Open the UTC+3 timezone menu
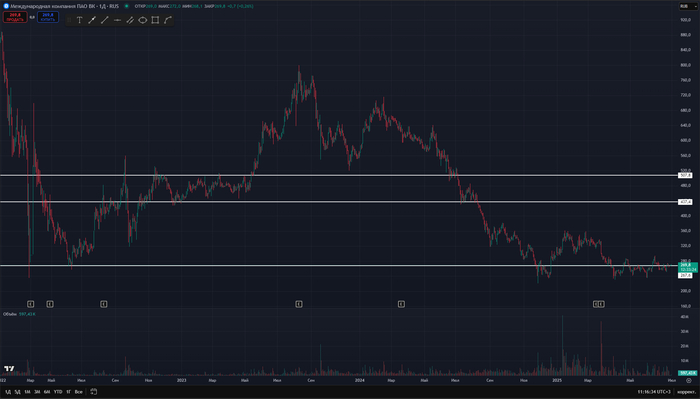This screenshot has height=399, width=700. click(x=654, y=392)
